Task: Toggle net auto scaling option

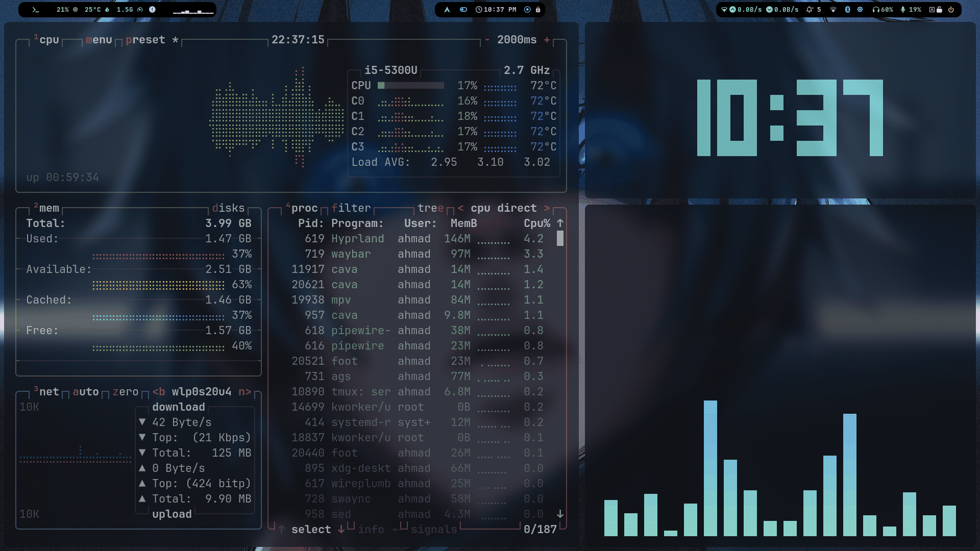Action: click(x=85, y=392)
